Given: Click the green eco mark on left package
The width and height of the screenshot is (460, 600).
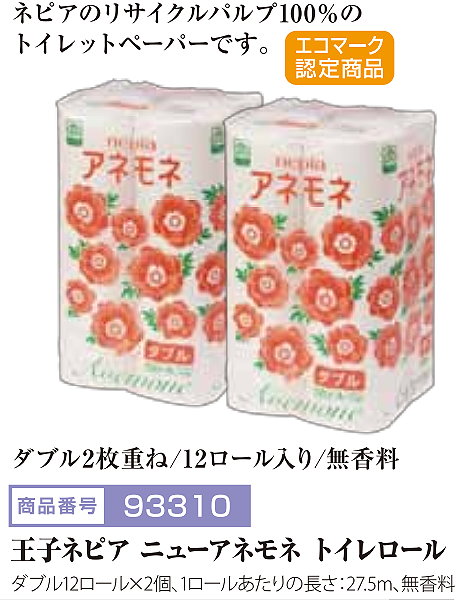Looking at the screenshot, I should pyautogui.click(x=72, y=131).
